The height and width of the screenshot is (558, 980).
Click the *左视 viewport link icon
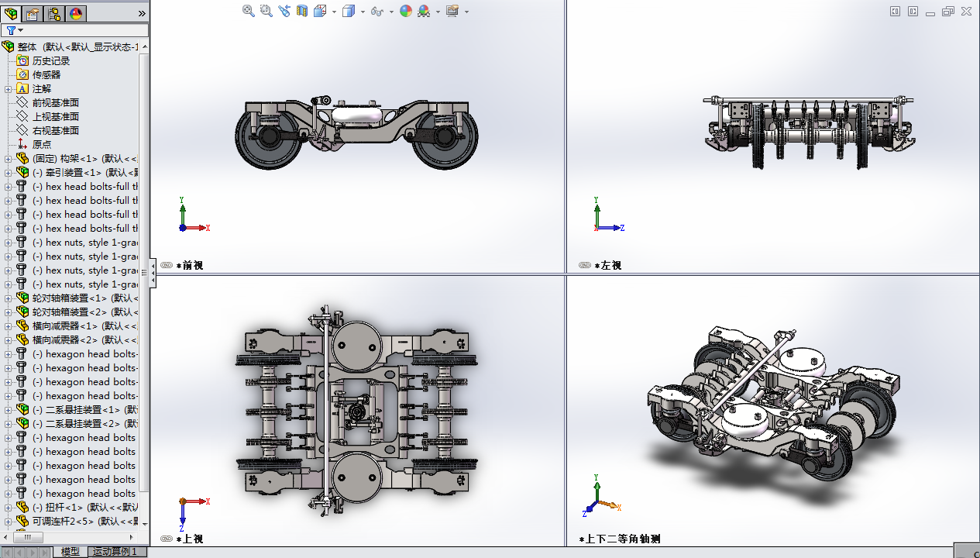585,265
